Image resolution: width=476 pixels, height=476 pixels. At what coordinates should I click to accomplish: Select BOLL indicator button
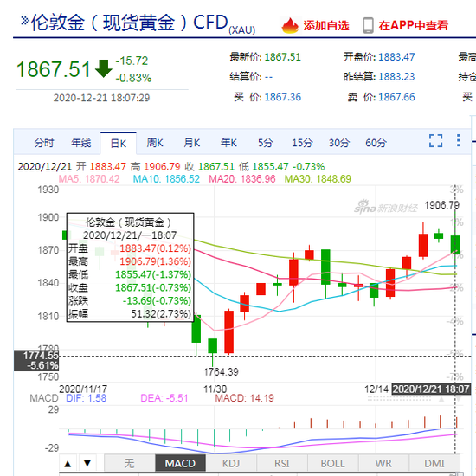point(332,464)
